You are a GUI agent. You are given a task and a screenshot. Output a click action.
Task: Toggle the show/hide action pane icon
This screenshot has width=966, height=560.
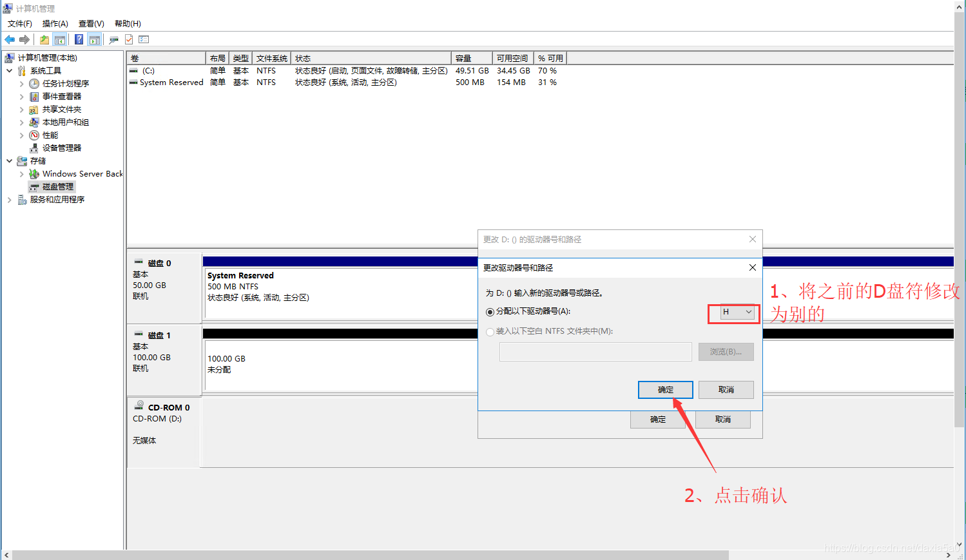[x=94, y=39]
